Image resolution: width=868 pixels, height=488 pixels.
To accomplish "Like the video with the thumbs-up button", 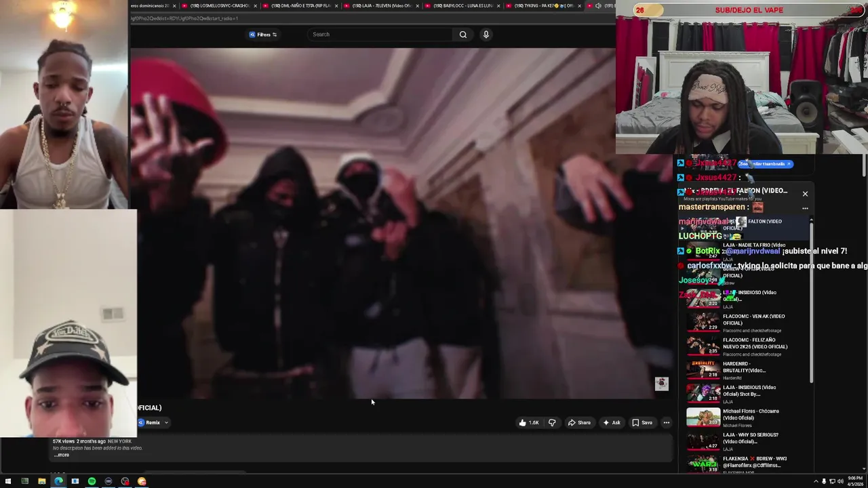I will 528,423.
